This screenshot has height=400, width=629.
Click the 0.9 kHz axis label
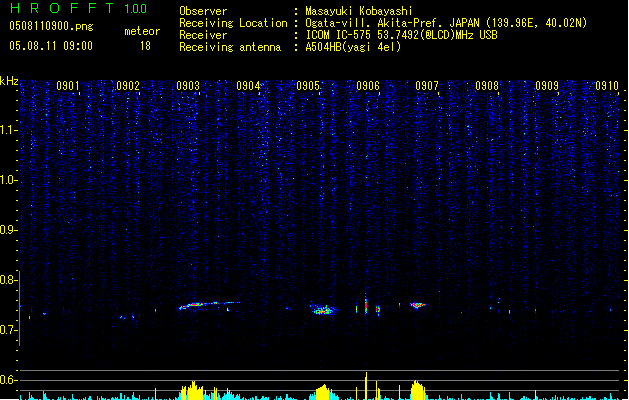[x=9, y=230]
